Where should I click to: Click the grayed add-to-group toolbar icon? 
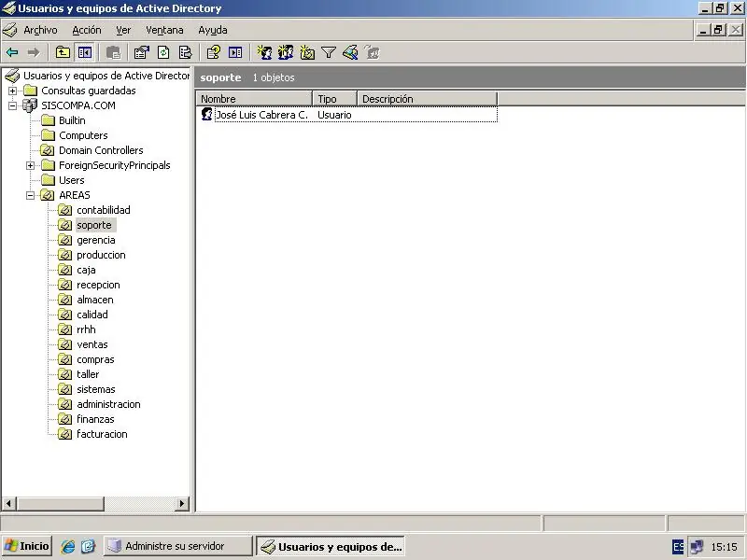[372, 52]
